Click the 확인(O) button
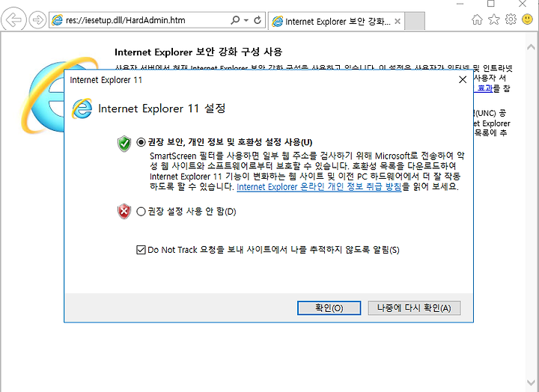This screenshot has width=539, height=392. pyautogui.click(x=329, y=307)
